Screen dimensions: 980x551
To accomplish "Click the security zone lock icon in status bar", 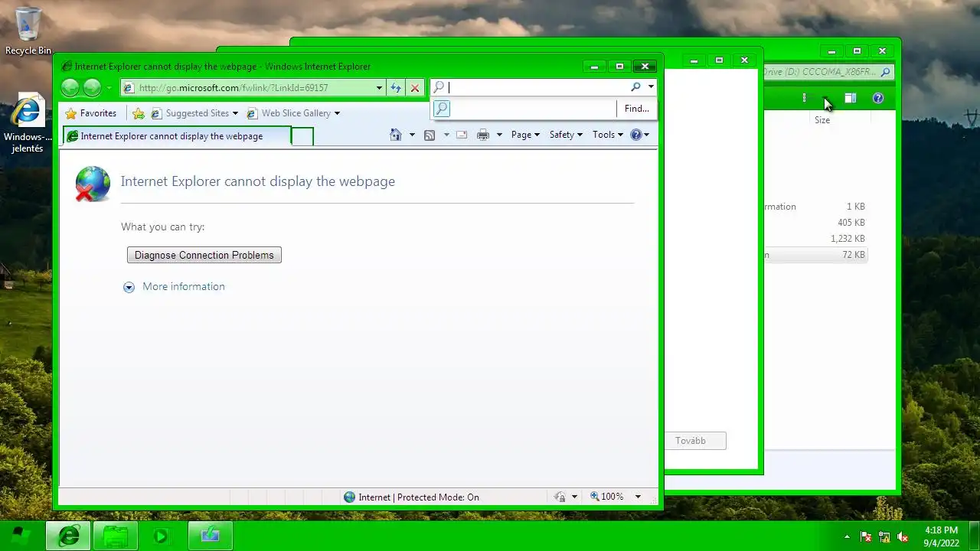I will (x=560, y=497).
